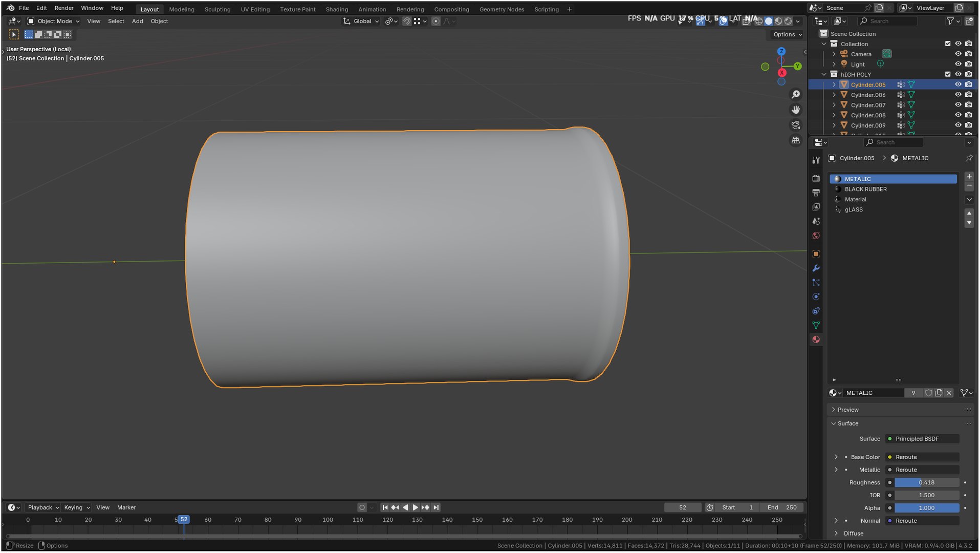980x553 pixels.
Task: Open the Physics properties tab
Action: [x=816, y=297]
